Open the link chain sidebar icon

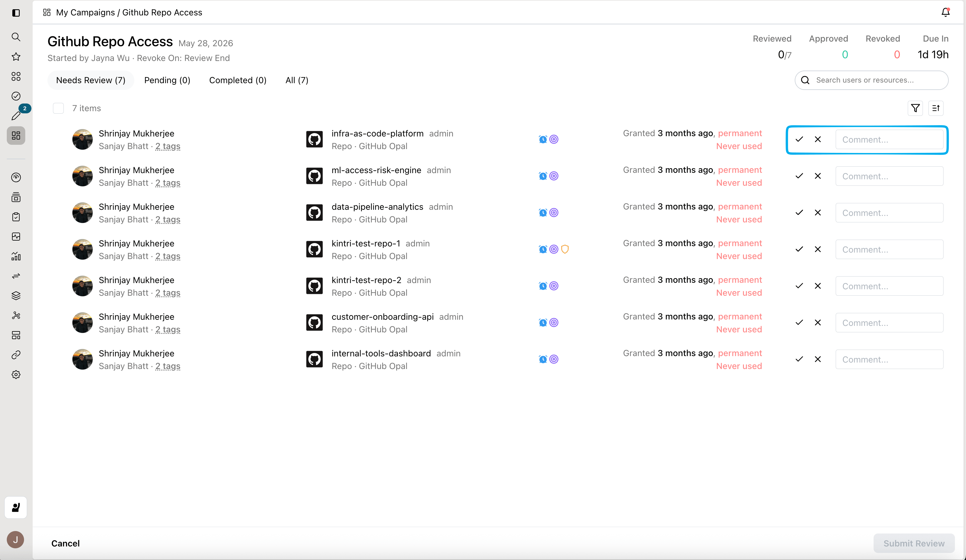(x=16, y=355)
